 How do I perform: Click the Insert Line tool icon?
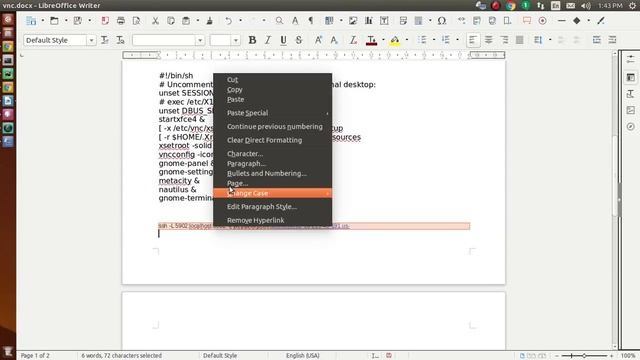[x=562, y=20]
